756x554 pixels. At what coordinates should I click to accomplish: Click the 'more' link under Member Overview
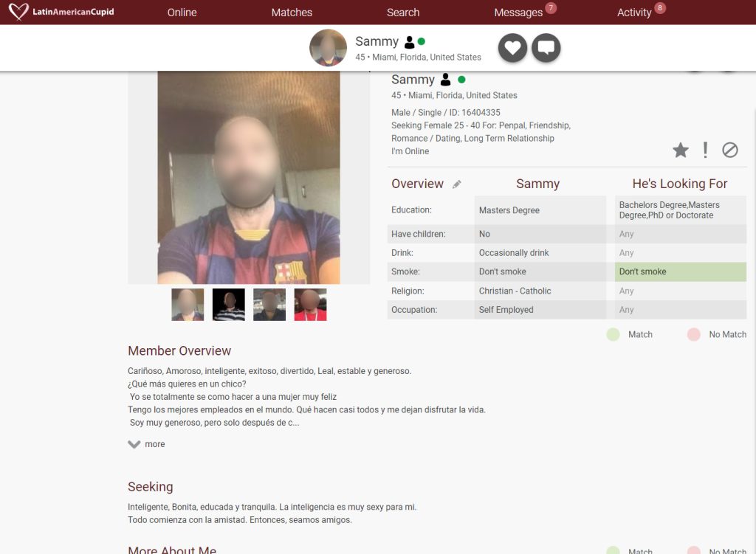click(155, 444)
